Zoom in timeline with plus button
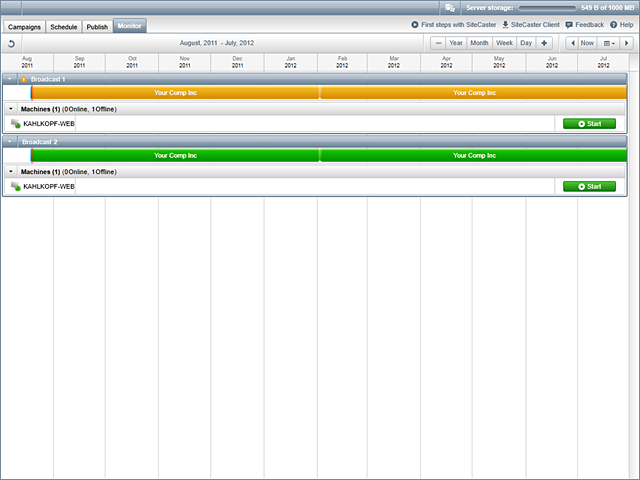 544,43
